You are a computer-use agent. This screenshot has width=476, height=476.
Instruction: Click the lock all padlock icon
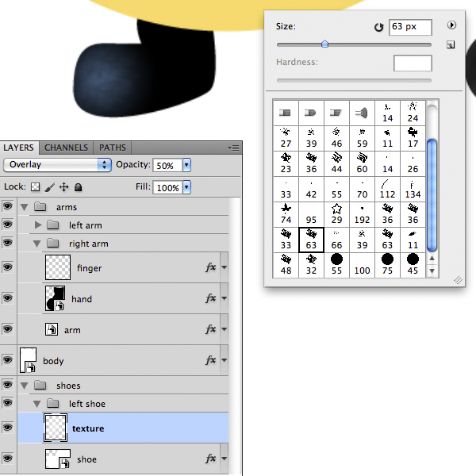pyautogui.click(x=78, y=188)
